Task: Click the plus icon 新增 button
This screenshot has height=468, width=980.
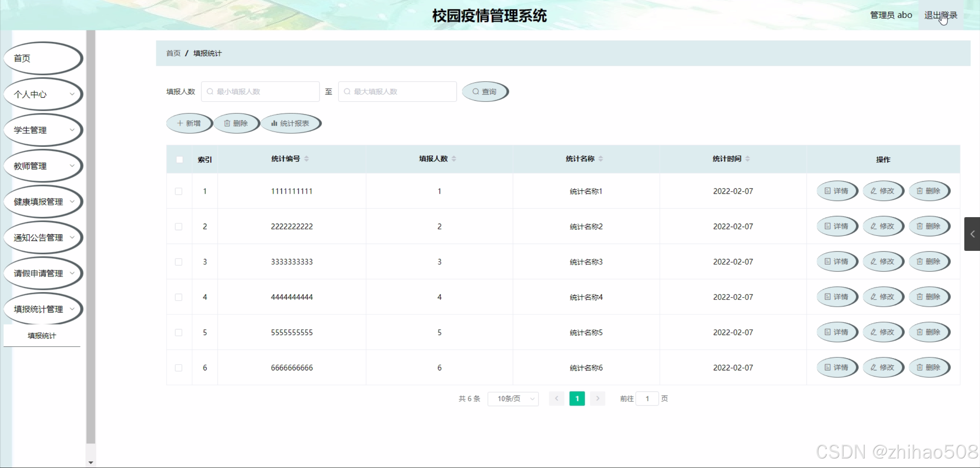Action: 189,123
